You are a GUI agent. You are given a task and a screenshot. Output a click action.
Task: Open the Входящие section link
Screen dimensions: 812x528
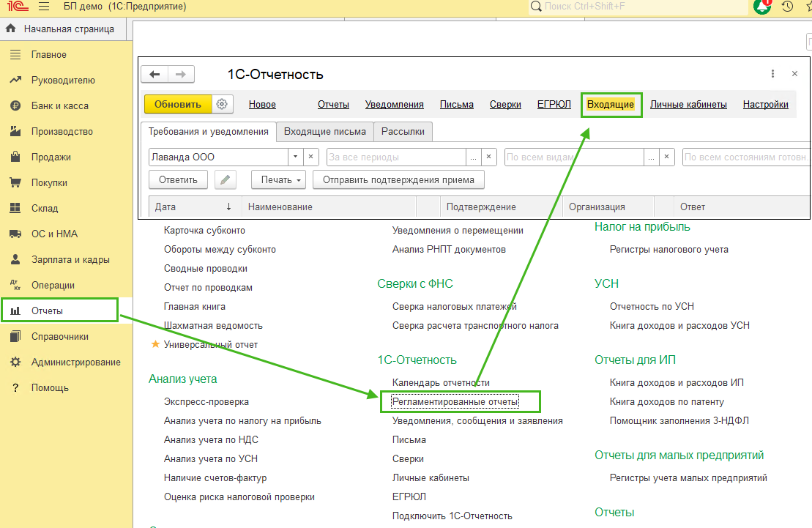(611, 104)
